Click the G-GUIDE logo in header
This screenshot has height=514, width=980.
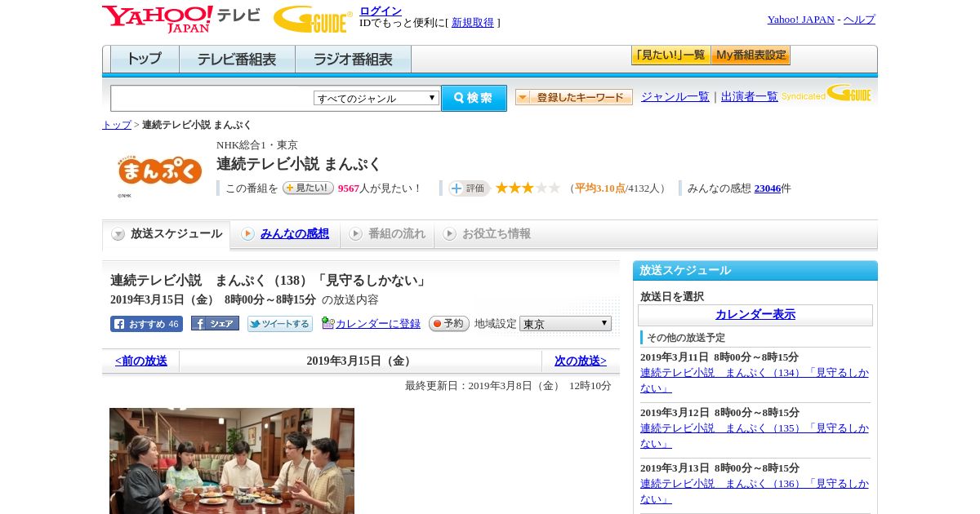pos(313,19)
